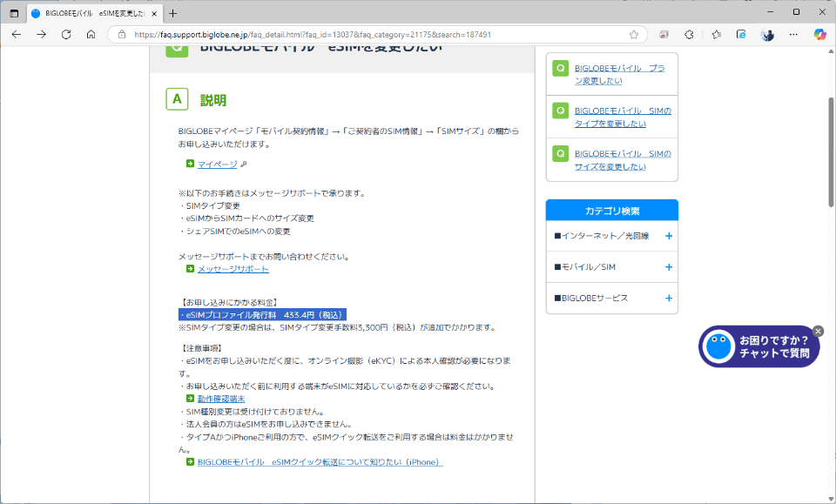Click the カテゴリ検索 header
The height and width of the screenshot is (504, 836).
612,211
